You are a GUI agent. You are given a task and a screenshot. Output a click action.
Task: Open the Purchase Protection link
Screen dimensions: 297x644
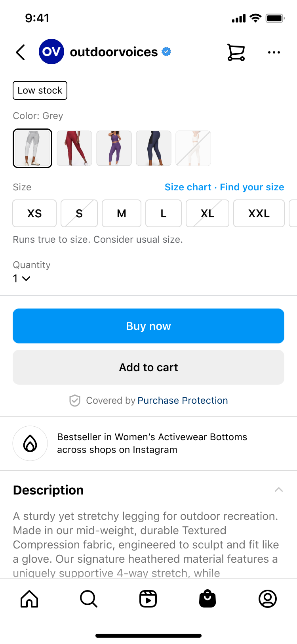pos(183,401)
